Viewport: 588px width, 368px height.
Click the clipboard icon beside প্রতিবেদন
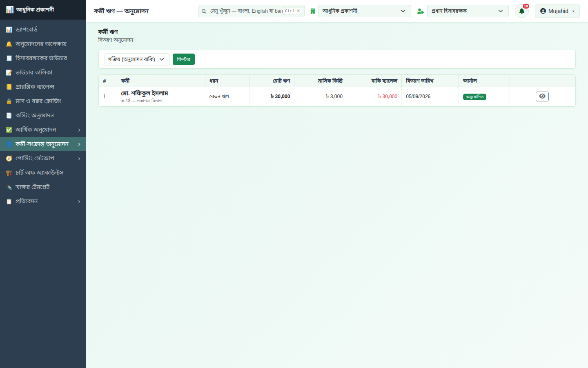[x=9, y=202]
